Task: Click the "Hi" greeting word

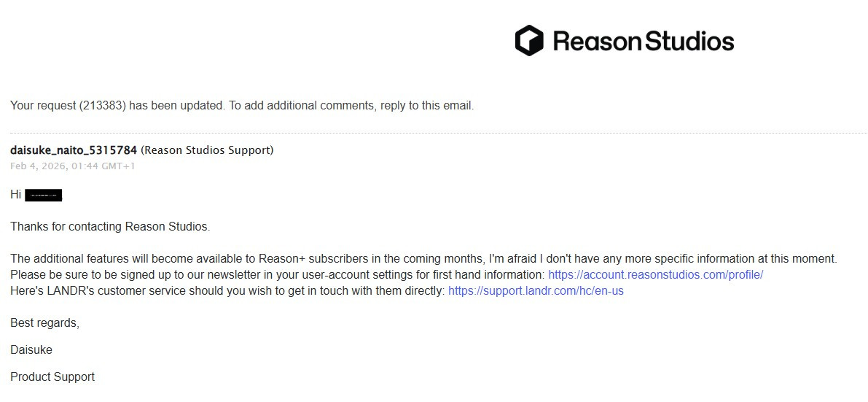Action: (16, 195)
